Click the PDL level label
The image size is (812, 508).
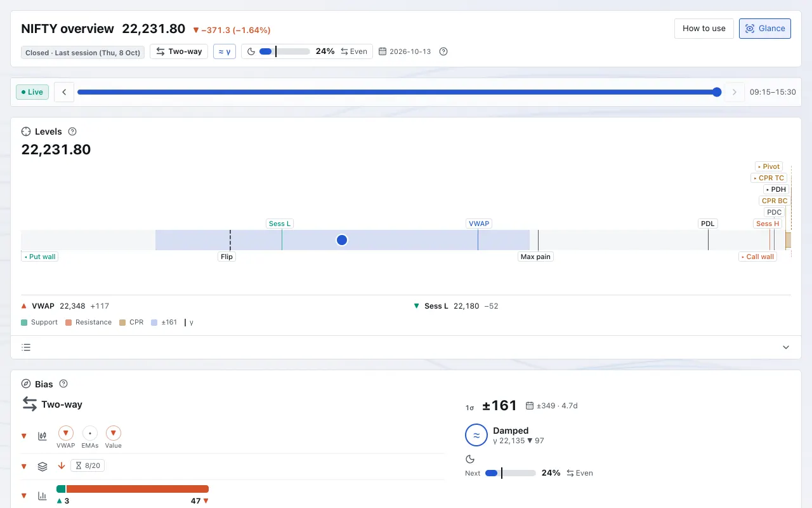[708, 224]
